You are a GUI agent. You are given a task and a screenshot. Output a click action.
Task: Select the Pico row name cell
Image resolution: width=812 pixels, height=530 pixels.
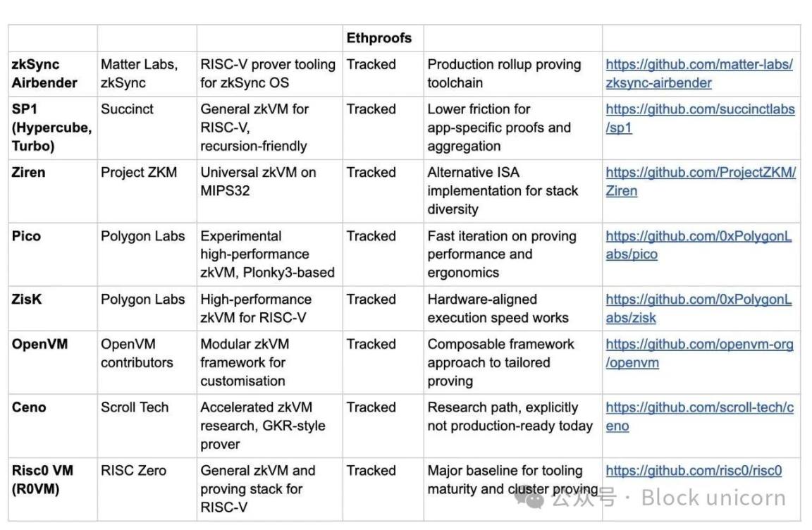click(x=26, y=236)
